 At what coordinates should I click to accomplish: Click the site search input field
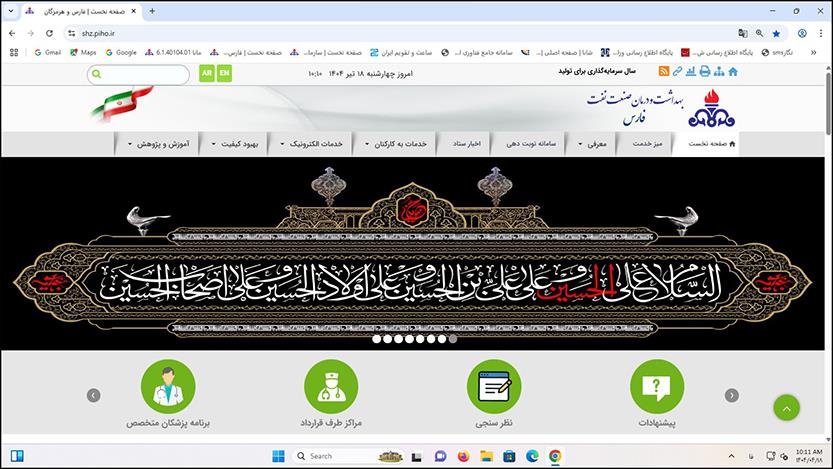coord(138,74)
